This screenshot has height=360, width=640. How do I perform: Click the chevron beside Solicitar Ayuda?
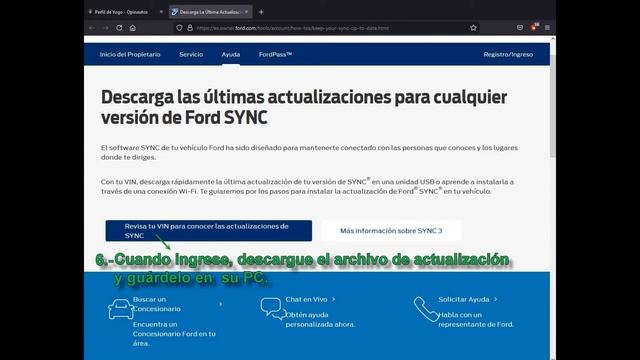point(496,299)
